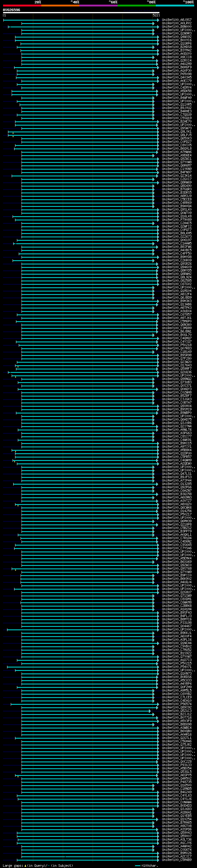The image size is (197, 868).
Task: Select the UniRef100_Q59MF7 label
Action: coord(177,369)
